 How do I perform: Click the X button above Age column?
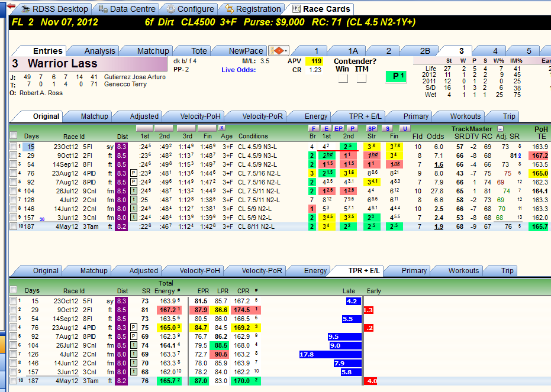pos(221,128)
